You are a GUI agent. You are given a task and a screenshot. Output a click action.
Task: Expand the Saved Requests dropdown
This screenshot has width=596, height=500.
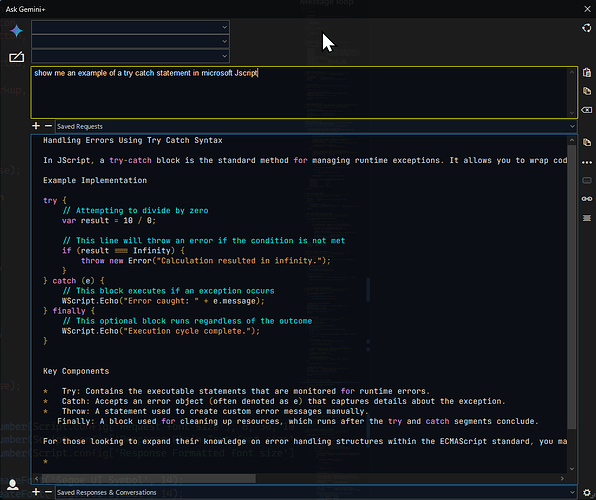pos(316,126)
